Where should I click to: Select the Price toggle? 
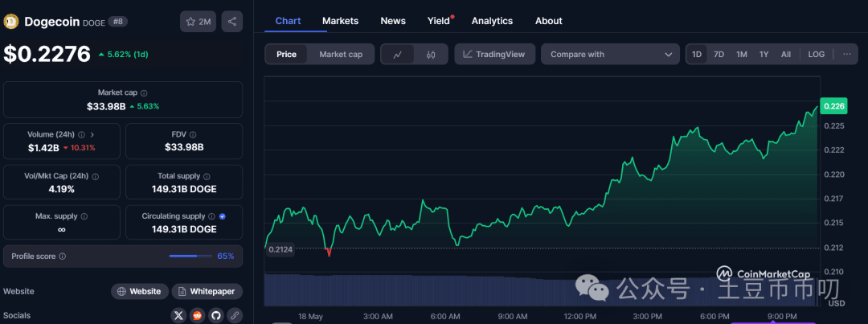coord(286,55)
